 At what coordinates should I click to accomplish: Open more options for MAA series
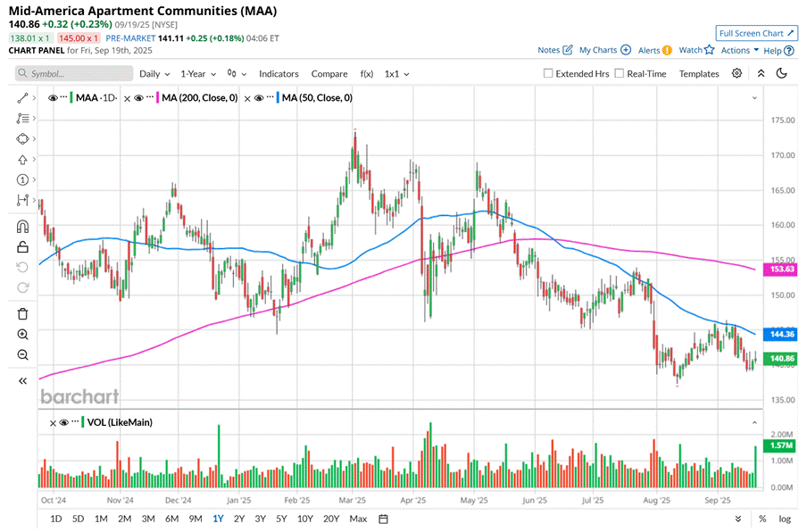[x=63, y=96]
